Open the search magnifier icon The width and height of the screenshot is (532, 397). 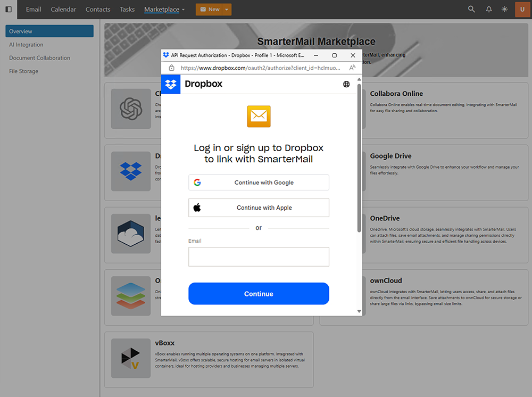pos(471,9)
